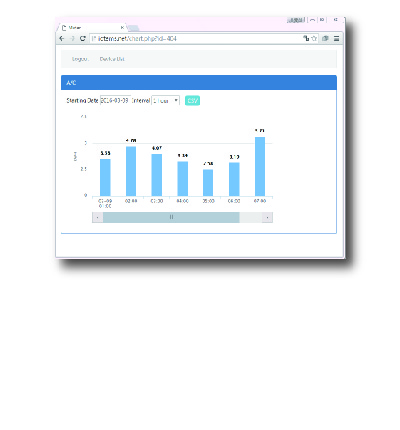Screen dimensions: 400x430
Task: Click the tallest bar at 07:00
Action: (260, 166)
